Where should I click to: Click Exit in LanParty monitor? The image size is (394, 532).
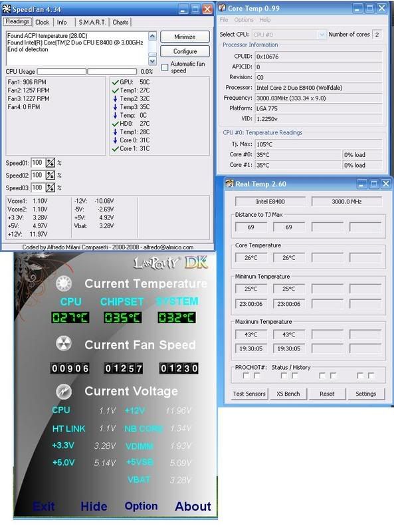(44, 507)
